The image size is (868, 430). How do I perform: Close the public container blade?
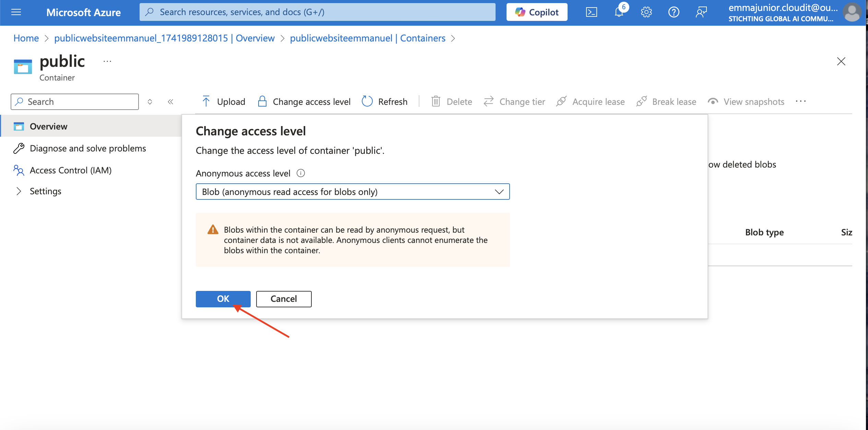[841, 61]
